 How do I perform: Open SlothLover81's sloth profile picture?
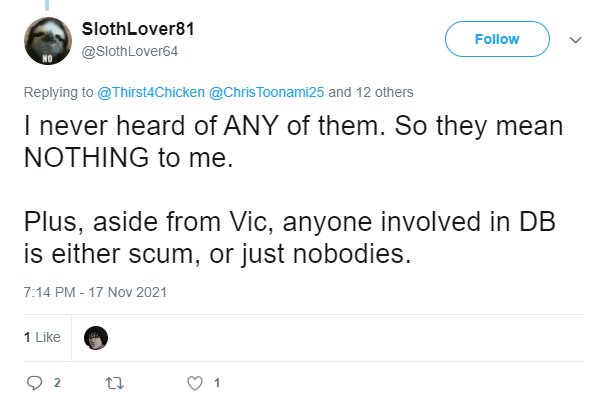48,41
